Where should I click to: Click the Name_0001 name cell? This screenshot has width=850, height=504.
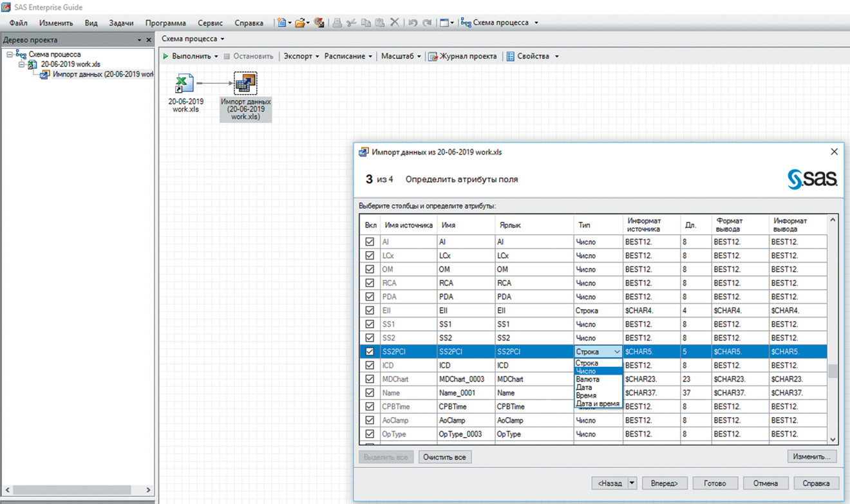[465, 393]
